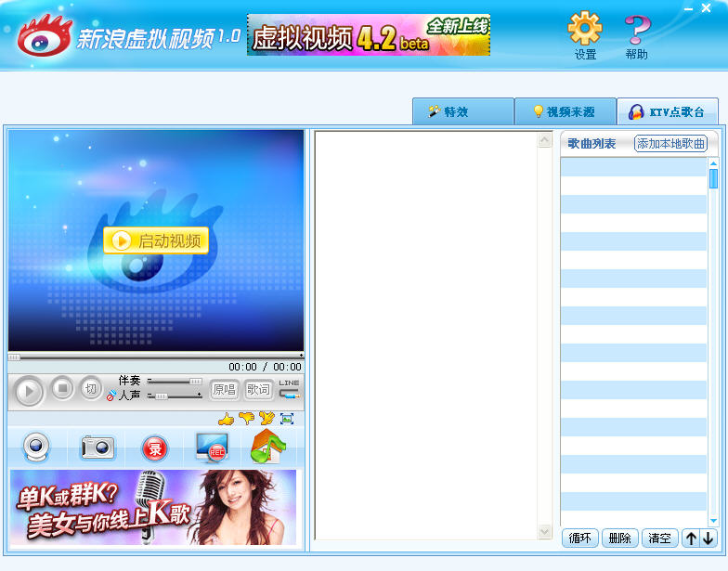
Task: Click song list scrollbar down arrow
Action: [713, 521]
